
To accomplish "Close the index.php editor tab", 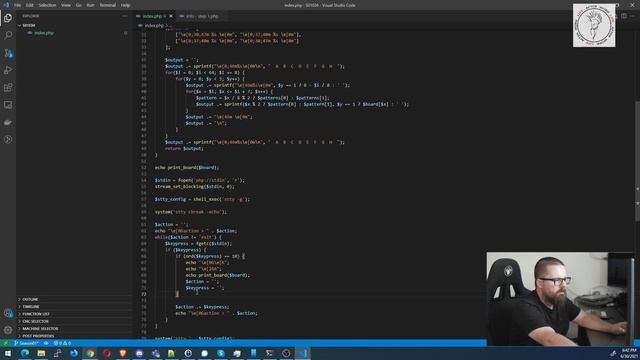I will point(171,16).
